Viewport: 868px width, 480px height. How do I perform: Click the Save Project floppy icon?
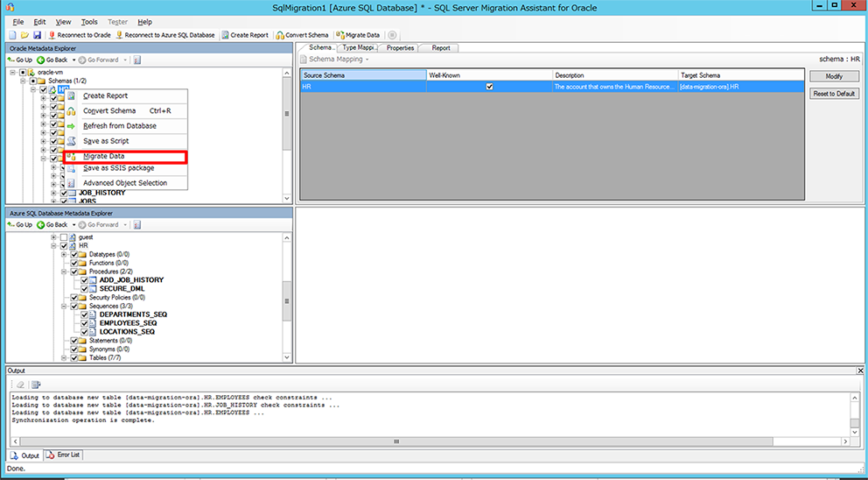tap(37, 35)
